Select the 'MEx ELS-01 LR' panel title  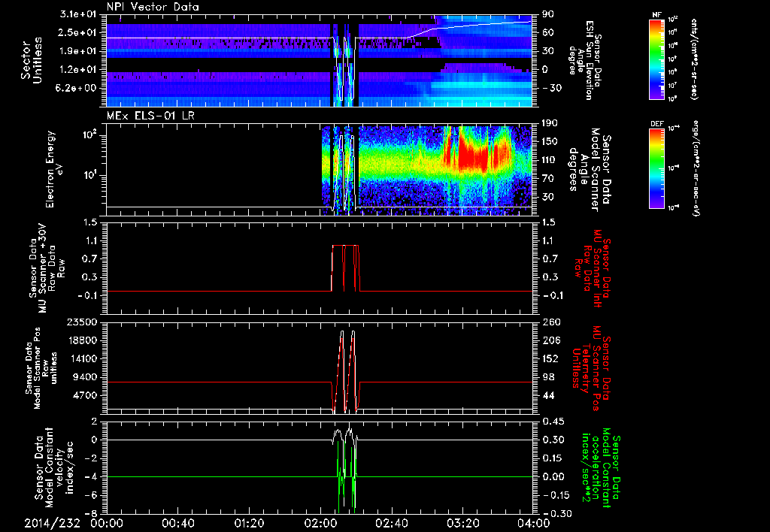pos(152,116)
